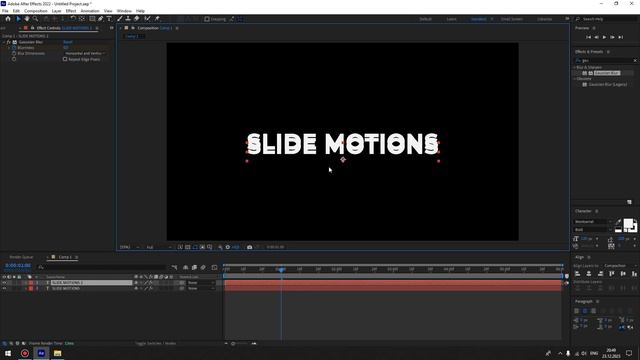Toggle the Snapping checkbox in toolbar
640x360 pixels.
click(207, 19)
